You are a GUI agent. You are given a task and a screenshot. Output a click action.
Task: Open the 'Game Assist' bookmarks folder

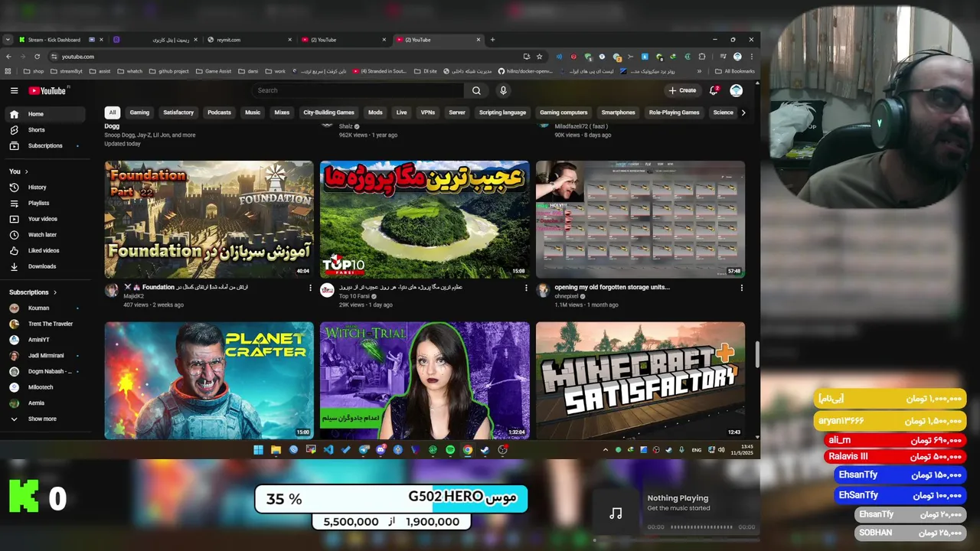213,71
